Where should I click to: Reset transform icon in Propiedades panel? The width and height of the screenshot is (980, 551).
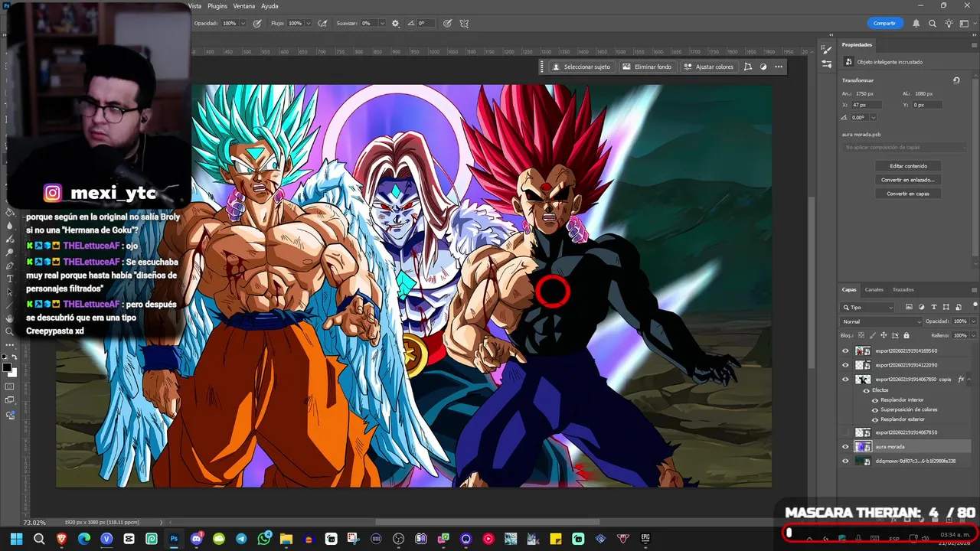pyautogui.click(x=956, y=80)
